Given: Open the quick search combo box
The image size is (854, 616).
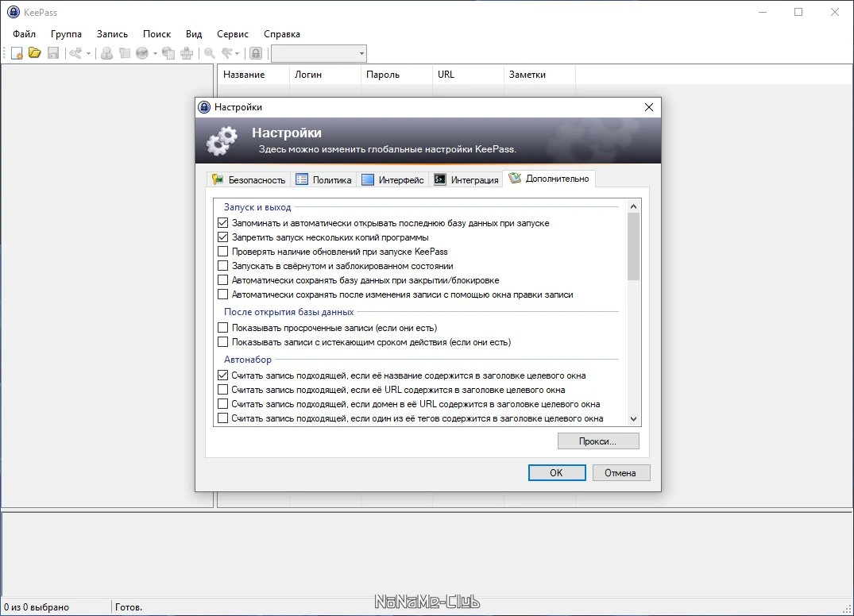Looking at the screenshot, I should tap(319, 53).
